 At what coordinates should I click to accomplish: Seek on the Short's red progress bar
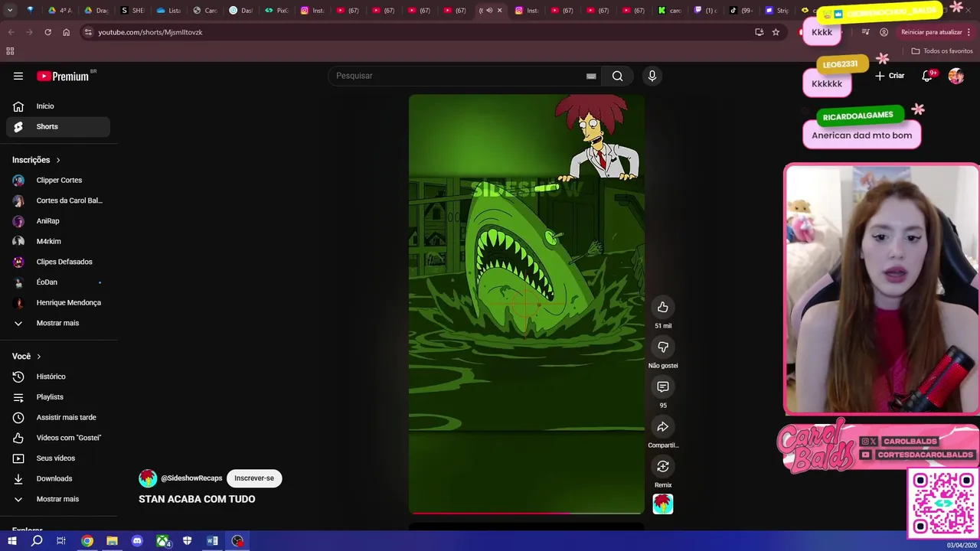click(x=527, y=513)
